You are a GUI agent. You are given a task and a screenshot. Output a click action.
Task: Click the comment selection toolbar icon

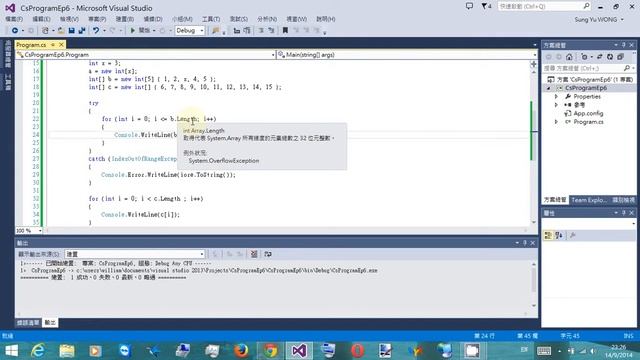click(261, 31)
